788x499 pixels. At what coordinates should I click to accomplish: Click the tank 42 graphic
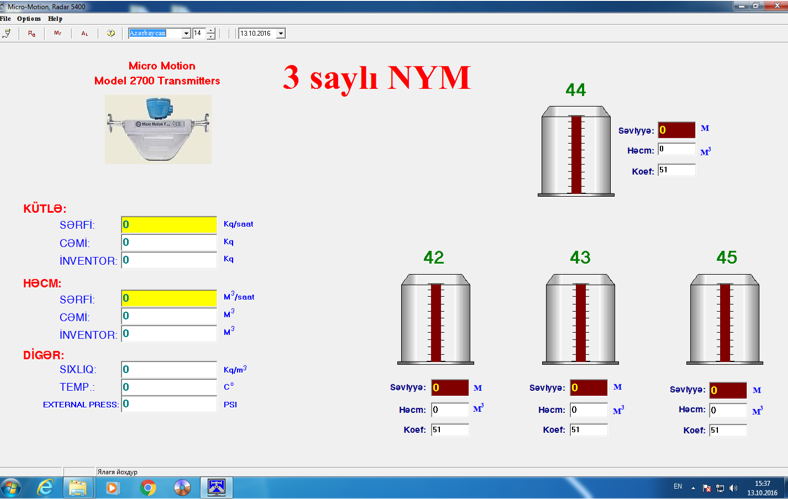pos(436,319)
